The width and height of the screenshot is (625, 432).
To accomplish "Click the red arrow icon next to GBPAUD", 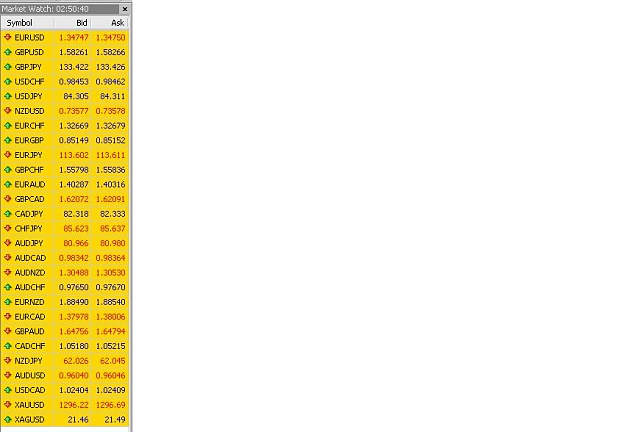I will point(8,331).
